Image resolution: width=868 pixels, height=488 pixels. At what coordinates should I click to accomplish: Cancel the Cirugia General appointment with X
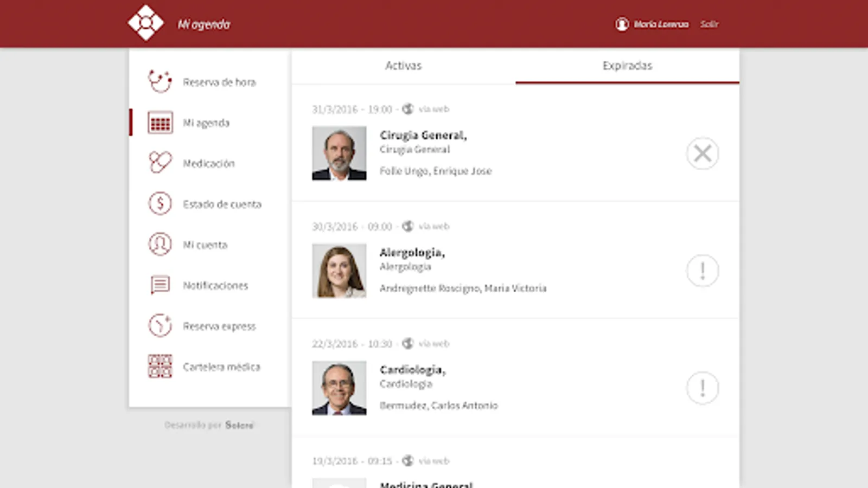click(x=703, y=153)
